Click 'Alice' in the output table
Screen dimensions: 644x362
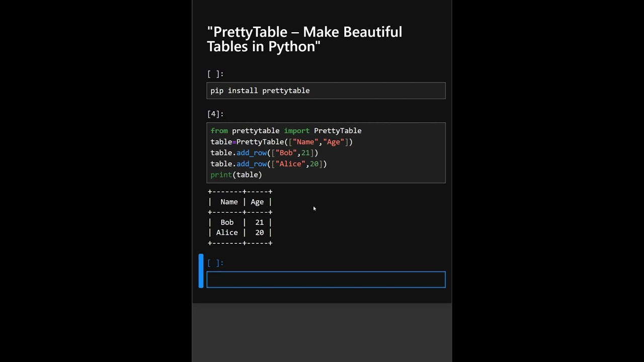point(227,233)
